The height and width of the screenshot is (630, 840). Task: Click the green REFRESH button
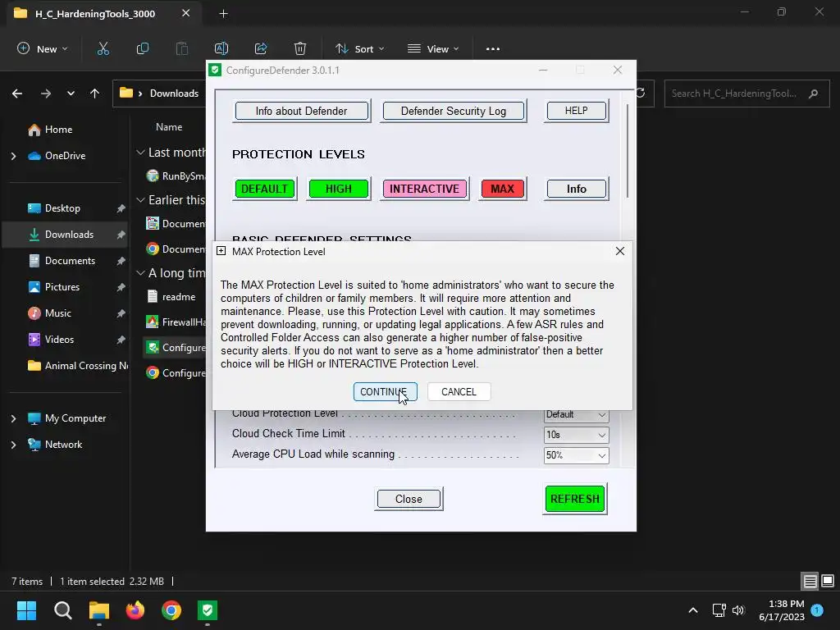pyautogui.click(x=575, y=499)
